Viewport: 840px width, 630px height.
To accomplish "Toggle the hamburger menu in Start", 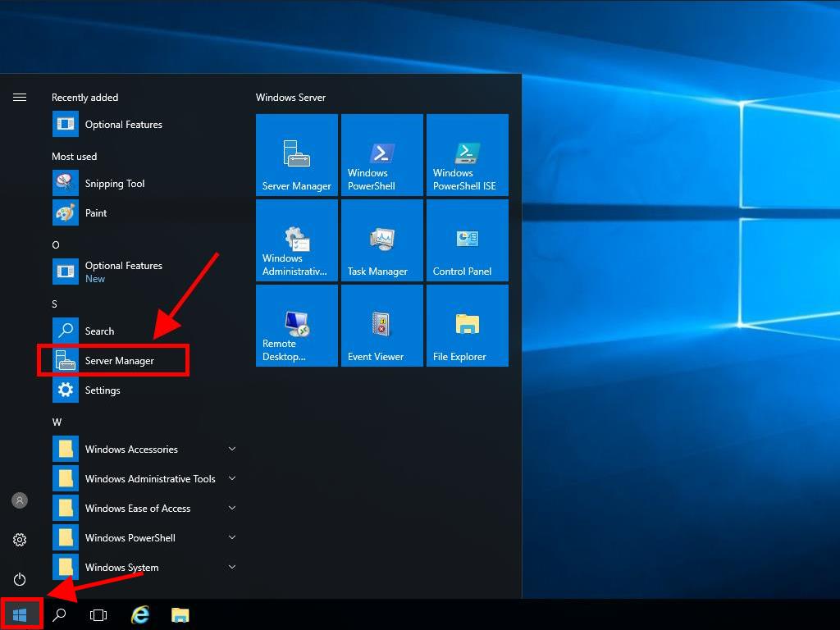I will coord(20,98).
